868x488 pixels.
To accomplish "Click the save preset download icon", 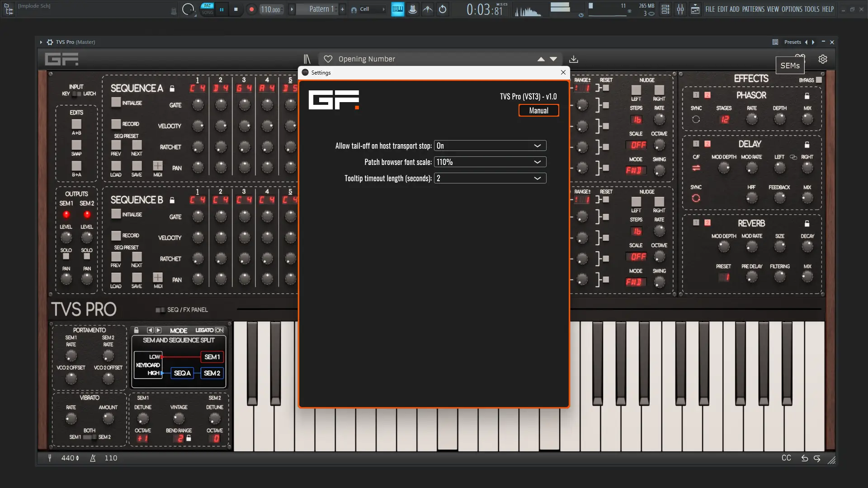I will (574, 59).
